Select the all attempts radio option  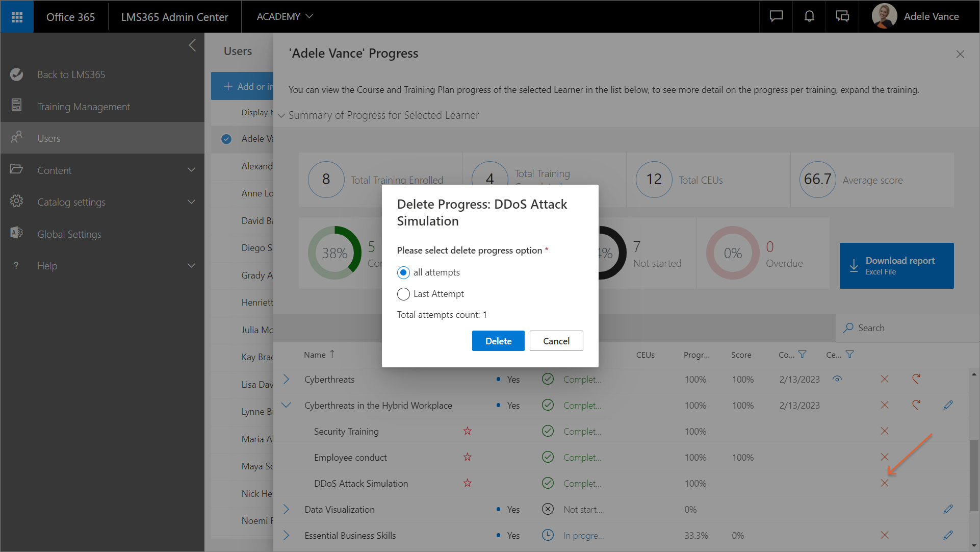coord(403,272)
